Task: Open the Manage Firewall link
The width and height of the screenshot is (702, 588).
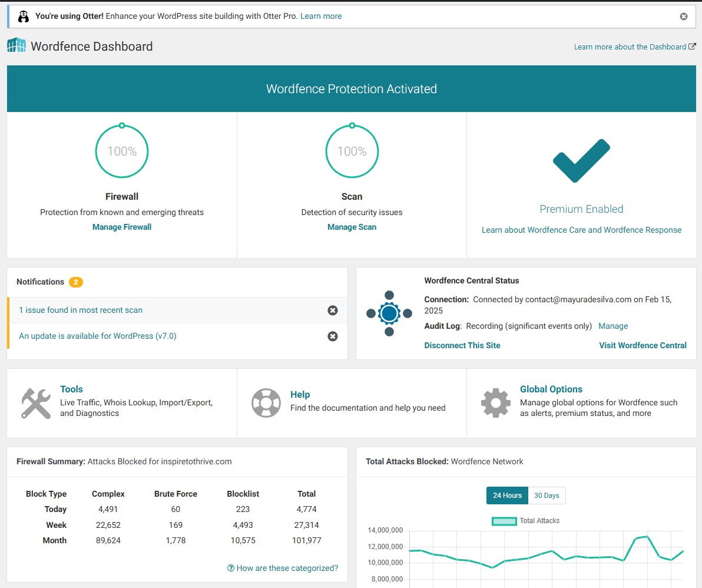Action: point(122,227)
